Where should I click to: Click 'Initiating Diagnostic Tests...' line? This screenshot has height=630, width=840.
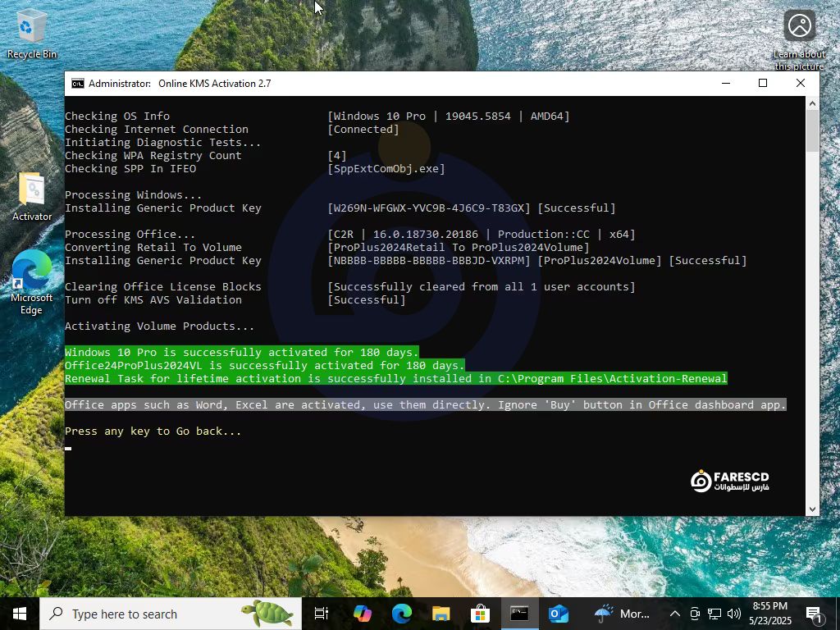tap(163, 143)
